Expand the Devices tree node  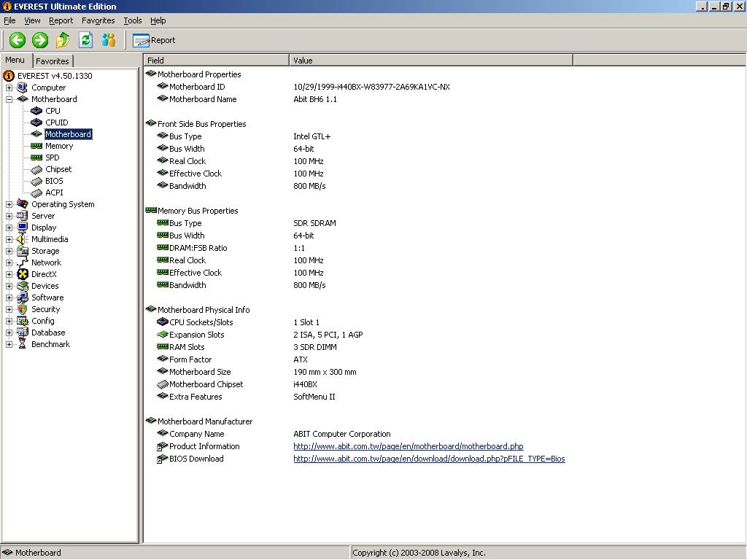[9, 286]
